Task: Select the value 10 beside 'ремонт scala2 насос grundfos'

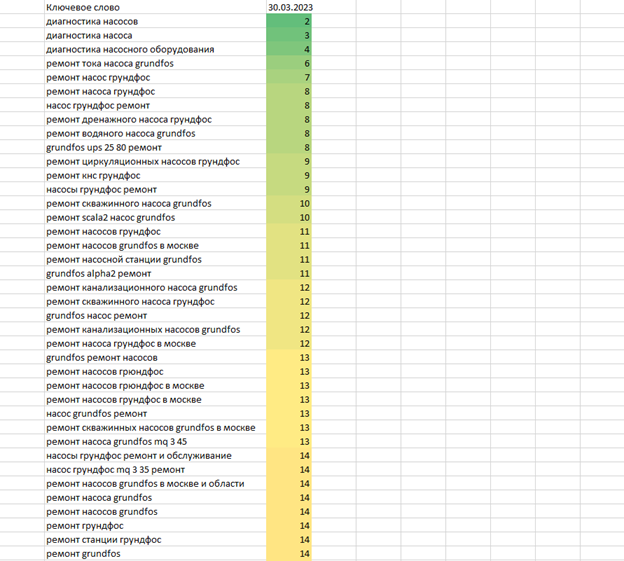Action: [x=289, y=217]
